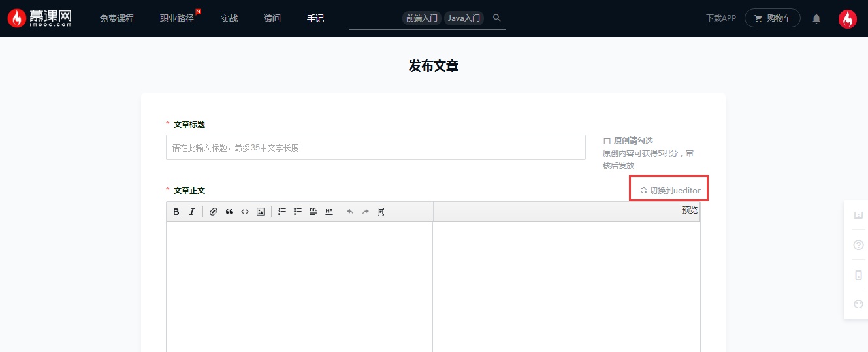Click the 文章正文 field label

pyautogui.click(x=189, y=191)
